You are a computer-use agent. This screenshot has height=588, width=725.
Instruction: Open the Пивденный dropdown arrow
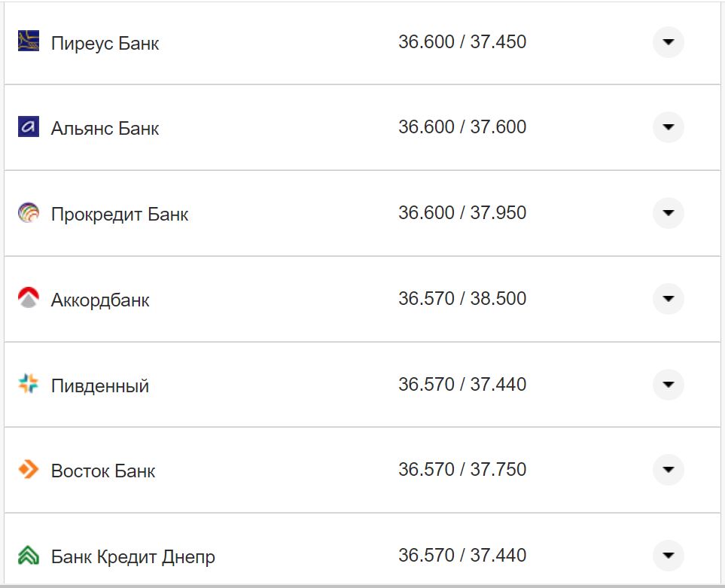tap(668, 384)
